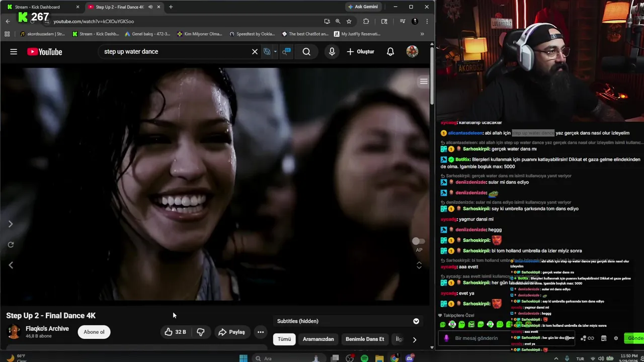644x362 pixels.
Task: Open Spotify from the taskbar
Action: (x=364, y=358)
